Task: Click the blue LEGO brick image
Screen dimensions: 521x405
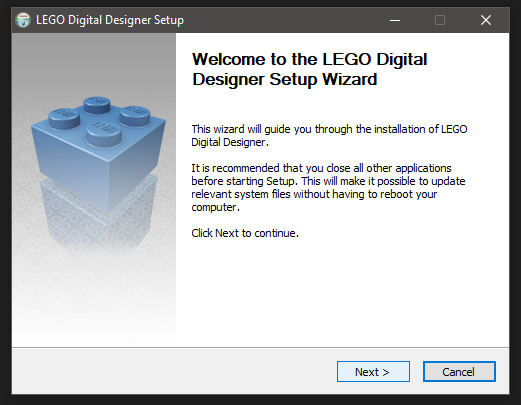Action: coord(98,155)
